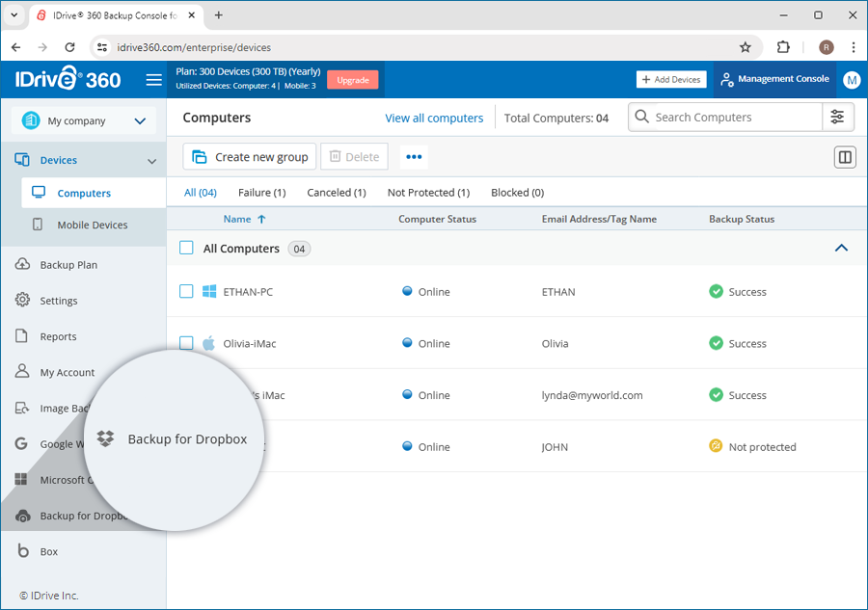
Task: Collapse the All Computers group
Action: point(841,249)
